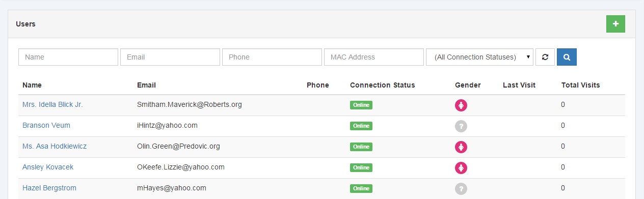
Task: Click Online badge for Branson Veum
Action: [x=361, y=126]
